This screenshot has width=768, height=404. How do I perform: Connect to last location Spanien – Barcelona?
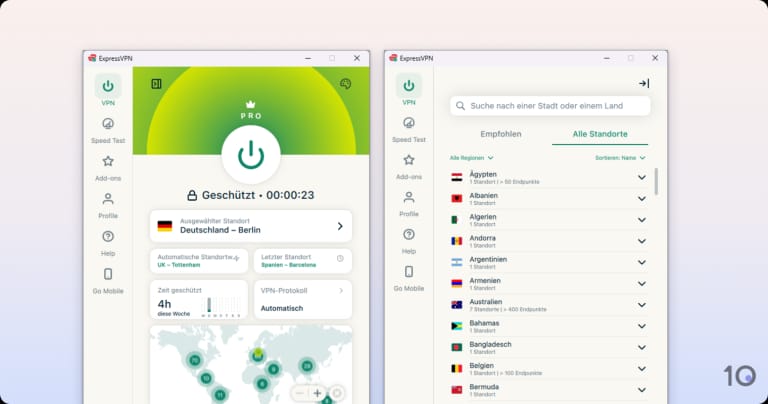pos(303,261)
